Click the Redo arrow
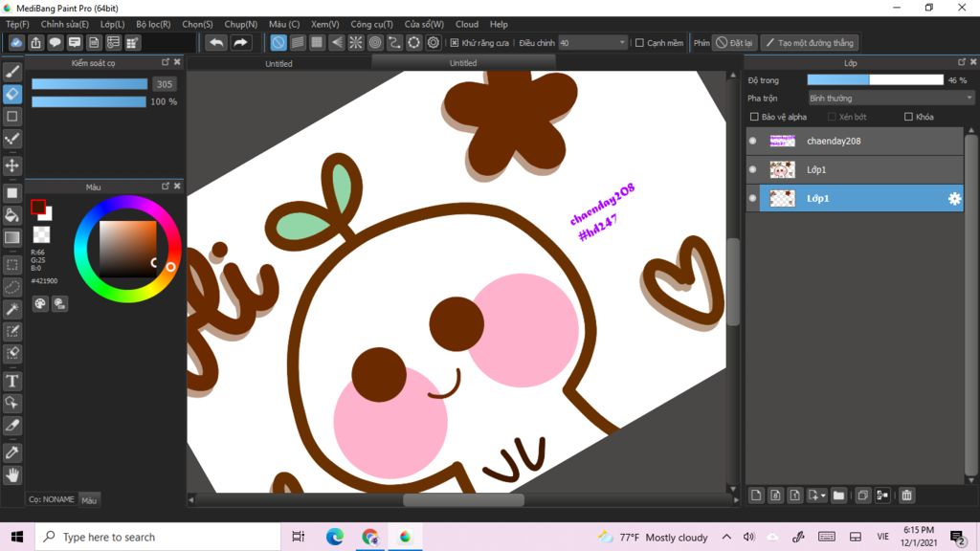Image resolution: width=980 pixels, height=551 pixels. [240, 42]
